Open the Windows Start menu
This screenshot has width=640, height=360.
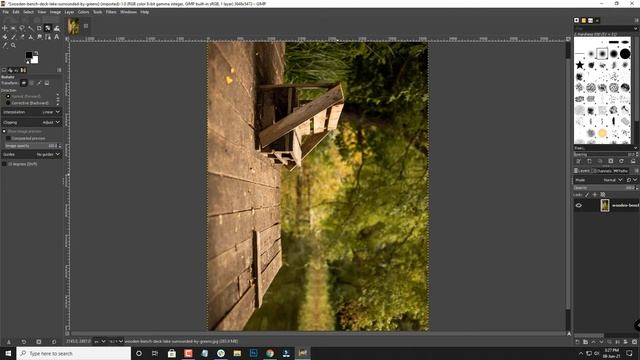point(8,353)
